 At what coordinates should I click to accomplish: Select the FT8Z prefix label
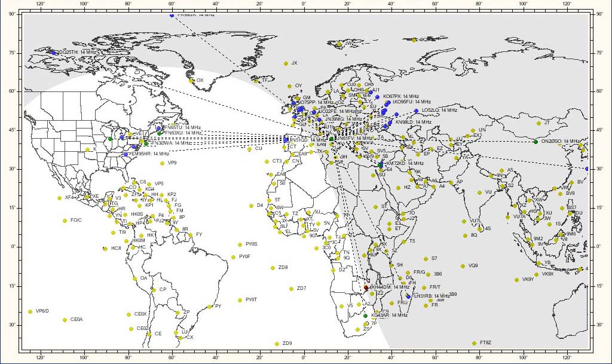click(x=485, y=342)
